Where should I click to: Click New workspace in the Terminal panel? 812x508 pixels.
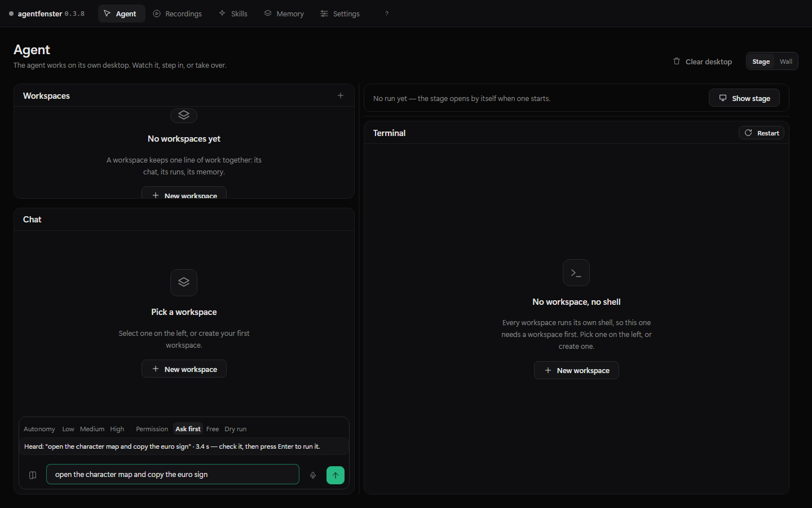pos(576,370)
